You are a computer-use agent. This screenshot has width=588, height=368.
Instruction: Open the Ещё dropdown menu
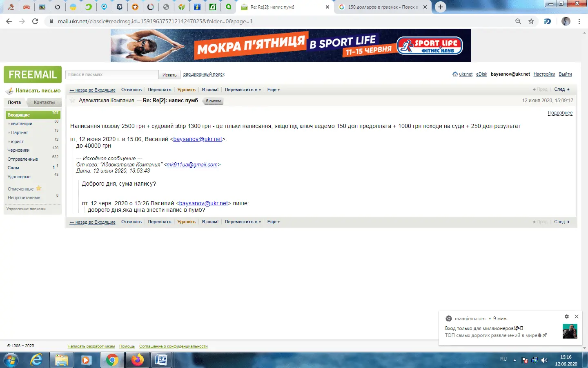(x=273, y=90)
